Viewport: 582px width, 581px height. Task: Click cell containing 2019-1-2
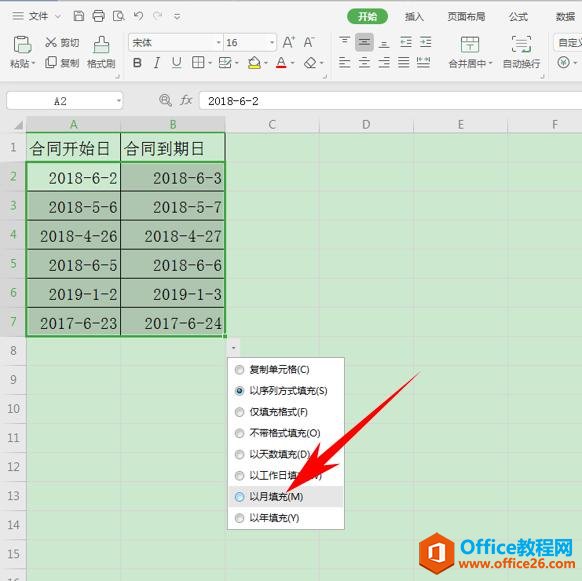pos(73,294)
